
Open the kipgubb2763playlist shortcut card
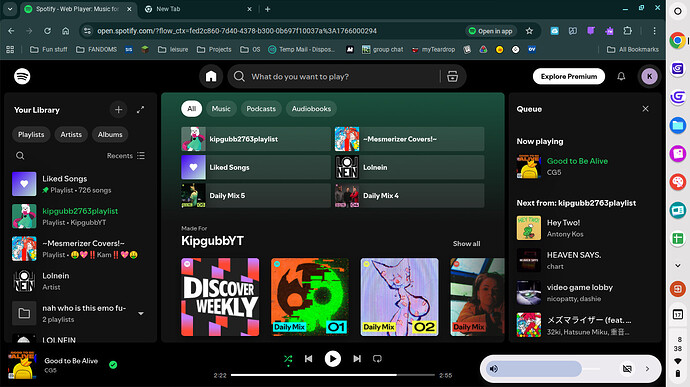coord(256,139)
